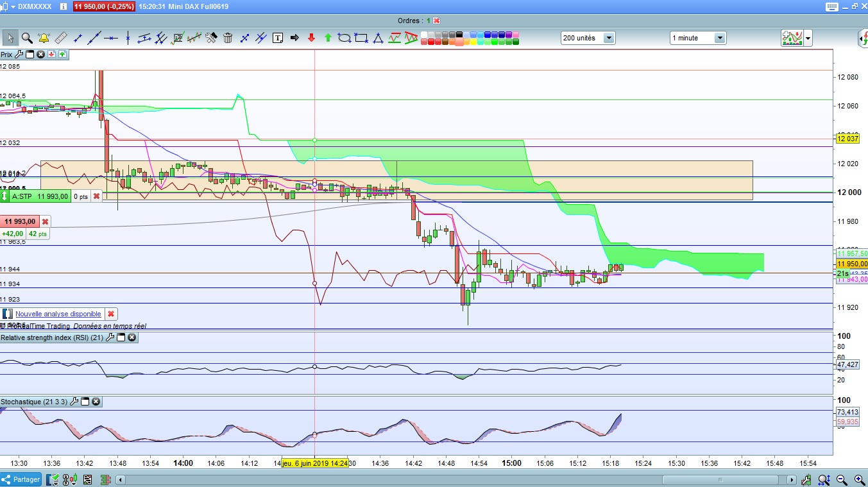868x487 pixels.
Task: Select the vertical line drawing tool
Action: (x=128, y=38)
